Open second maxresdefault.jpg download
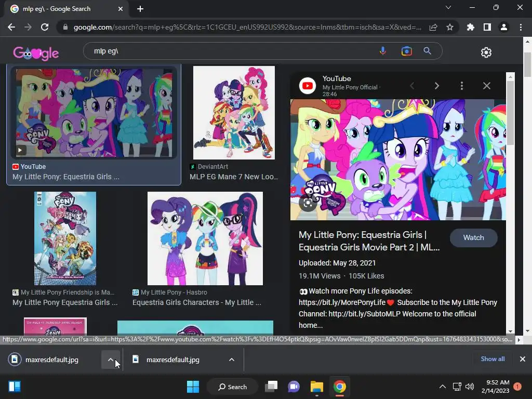This screenshot has width=532, height=399. 173,360
